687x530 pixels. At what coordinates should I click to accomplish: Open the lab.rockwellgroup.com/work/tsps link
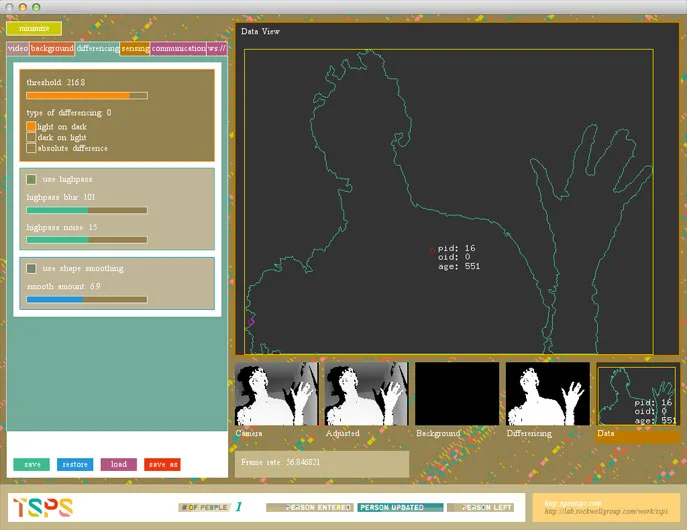click(x=606, y=511)
